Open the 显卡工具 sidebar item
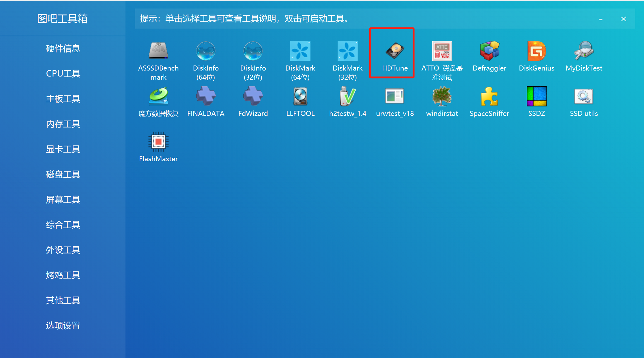This screenshot has height=358, width=644. click(63, 149)
